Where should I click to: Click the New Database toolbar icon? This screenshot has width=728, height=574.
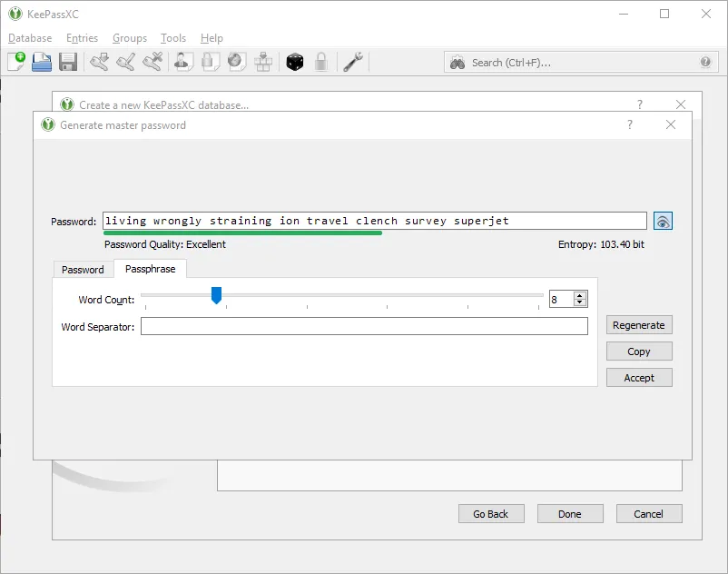(16, 62)
